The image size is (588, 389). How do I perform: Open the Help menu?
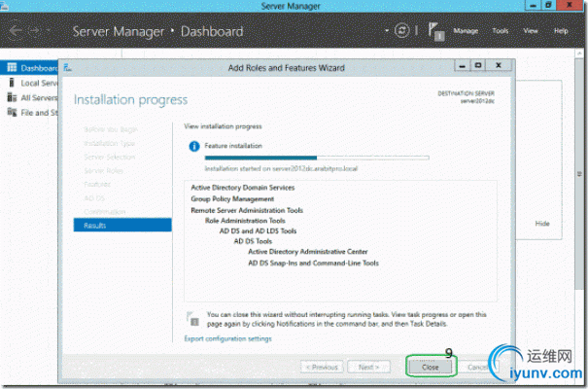tap(561, 31)
